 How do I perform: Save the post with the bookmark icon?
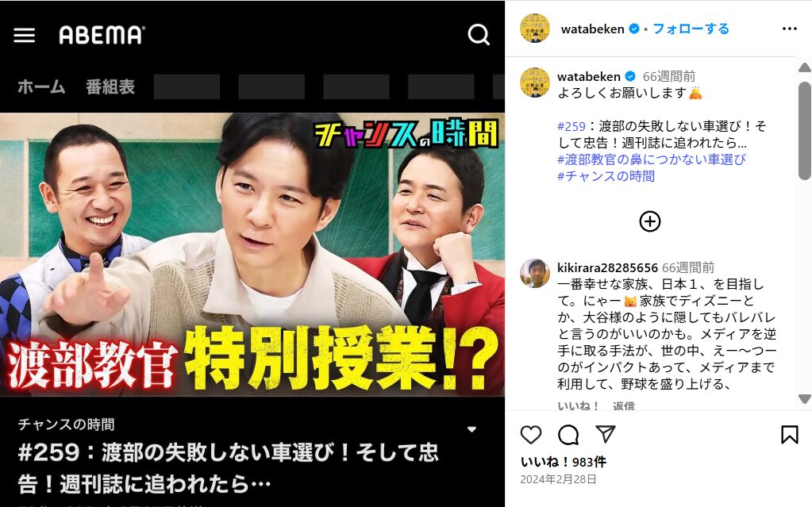coord(789,435)
